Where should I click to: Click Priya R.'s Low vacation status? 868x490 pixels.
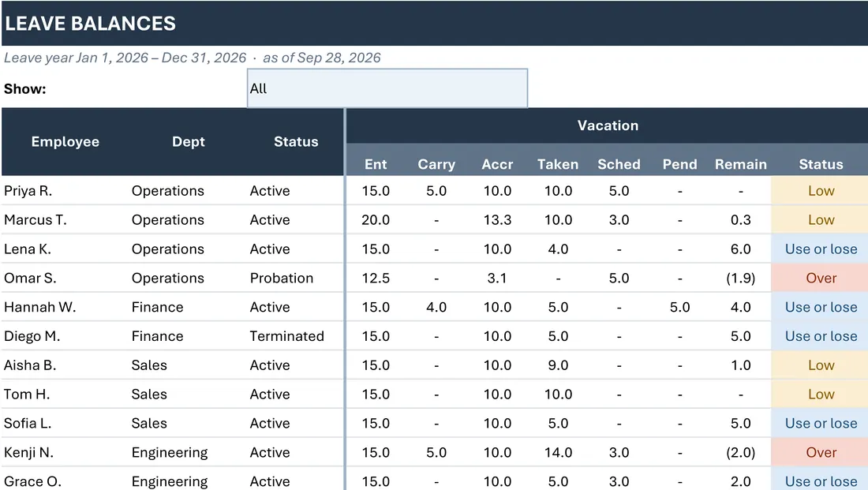coord(821,191)
